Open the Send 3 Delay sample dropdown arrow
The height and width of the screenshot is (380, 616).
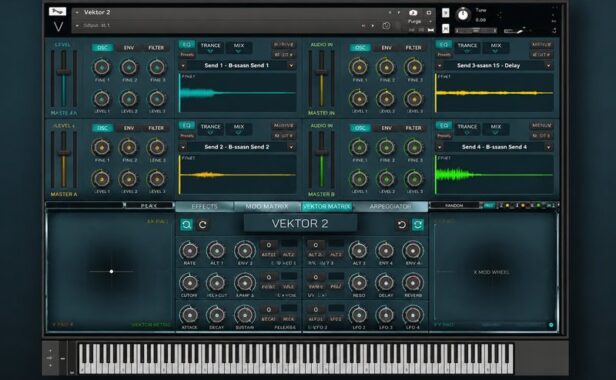pyautogui.click(x=548, y=66)
